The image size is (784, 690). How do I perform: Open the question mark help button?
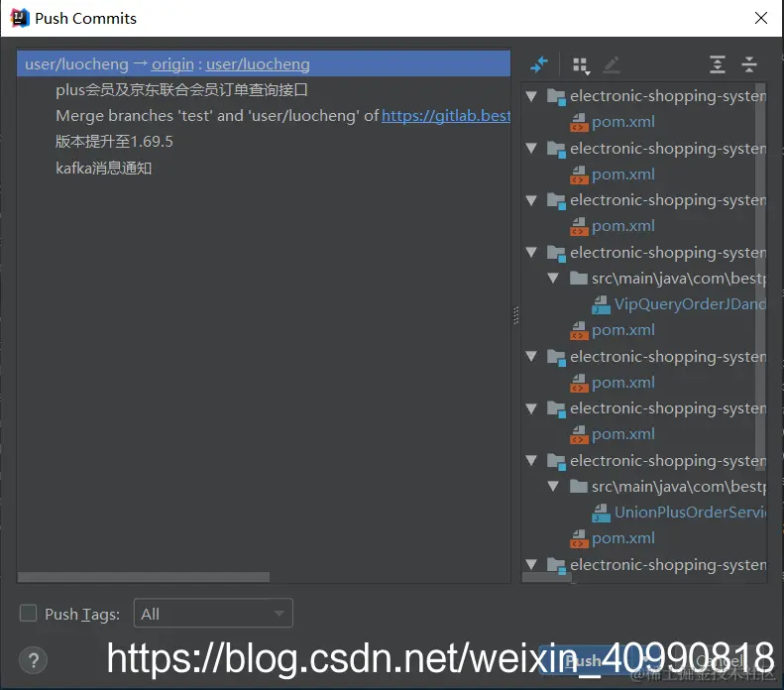click(33, 660)
